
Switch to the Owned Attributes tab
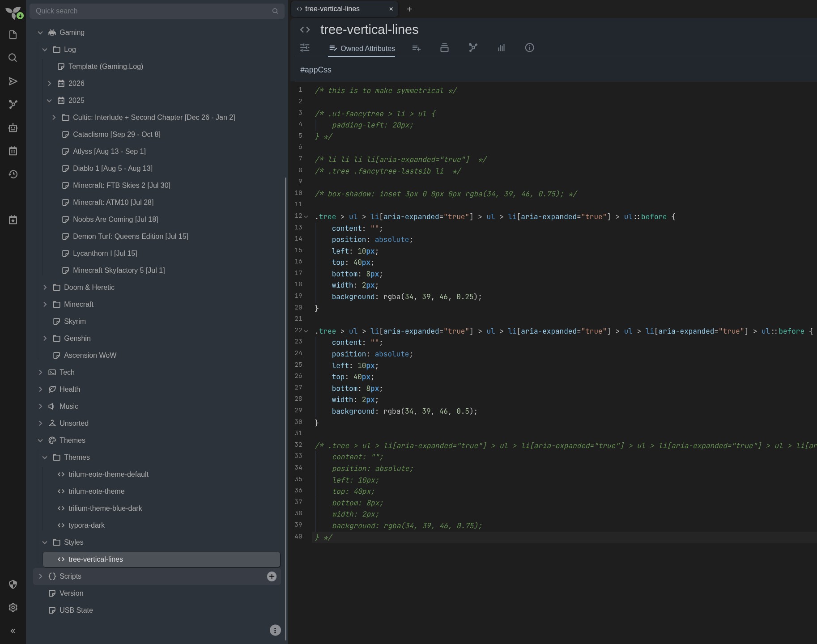click(362, 48)
